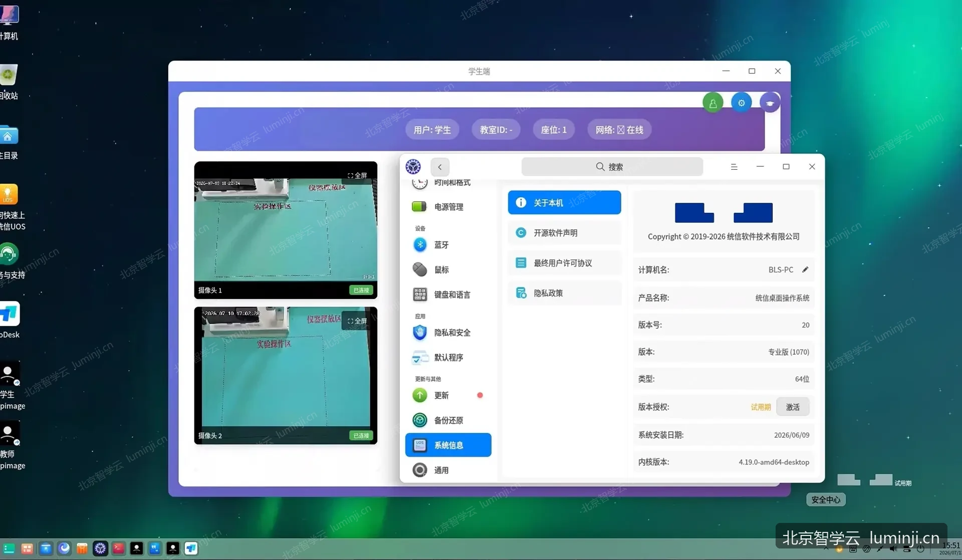Image resolution: width=962 pixels, height=560 pixels.
Task: Open the ToDesk icon in the taskbar
Action: [x=191, y=548]
